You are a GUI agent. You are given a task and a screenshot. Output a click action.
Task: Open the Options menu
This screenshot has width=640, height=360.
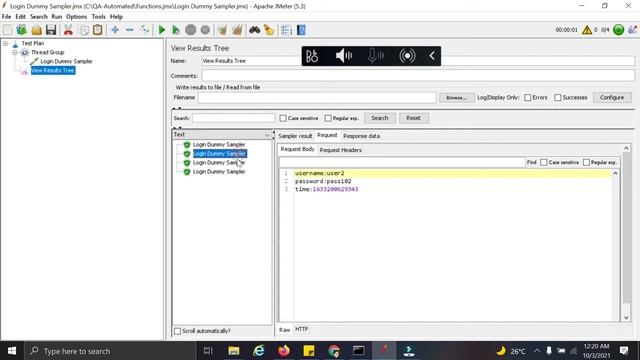click(77, 17)
